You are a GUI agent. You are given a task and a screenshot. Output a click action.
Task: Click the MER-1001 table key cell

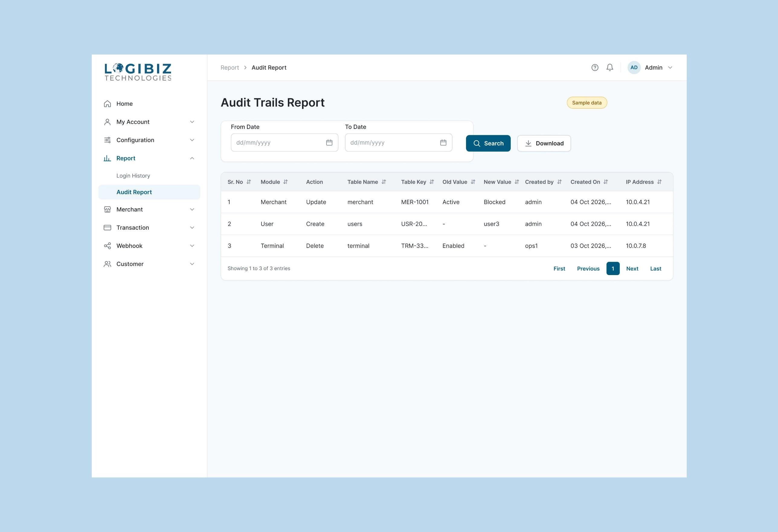coord(415,202)
